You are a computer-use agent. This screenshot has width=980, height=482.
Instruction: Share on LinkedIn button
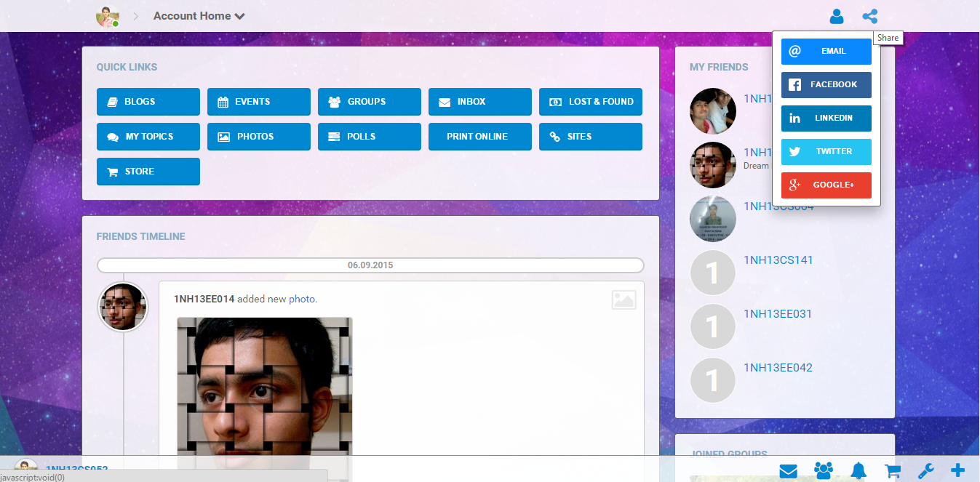826,119
